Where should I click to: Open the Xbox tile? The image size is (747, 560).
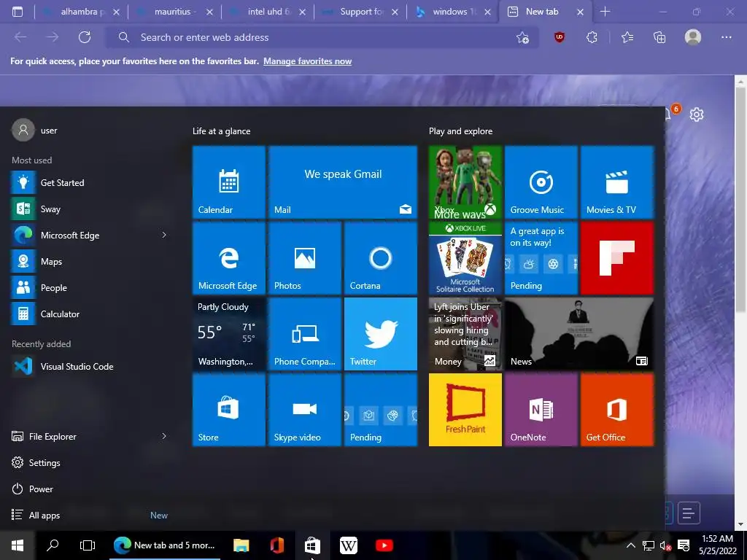tap(465, 182)
